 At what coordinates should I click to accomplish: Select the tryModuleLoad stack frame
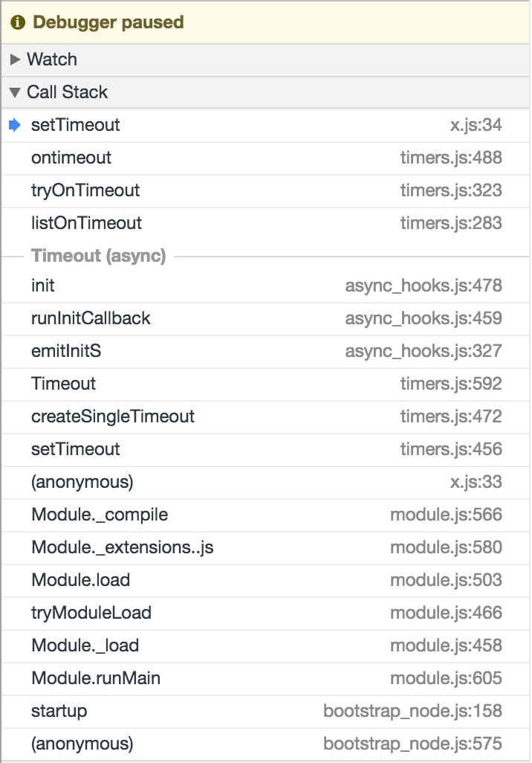pyautogui.click(x=265, y=613)
